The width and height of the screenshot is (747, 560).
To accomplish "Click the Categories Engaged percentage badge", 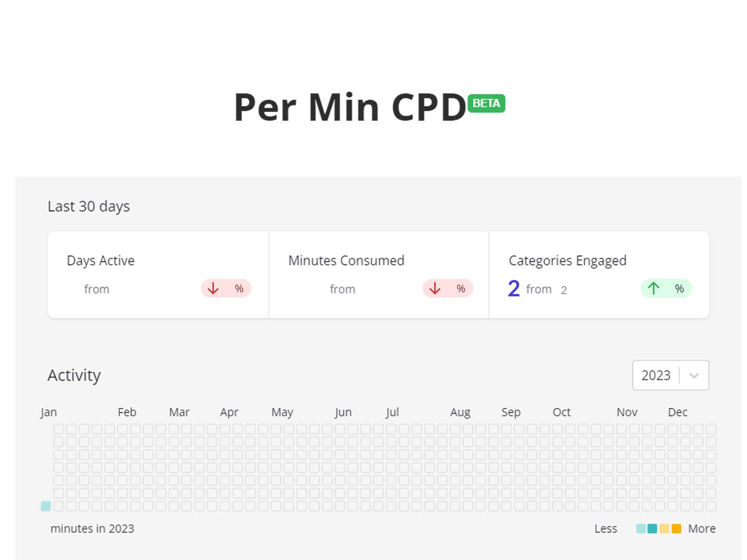I will [666, 288].
